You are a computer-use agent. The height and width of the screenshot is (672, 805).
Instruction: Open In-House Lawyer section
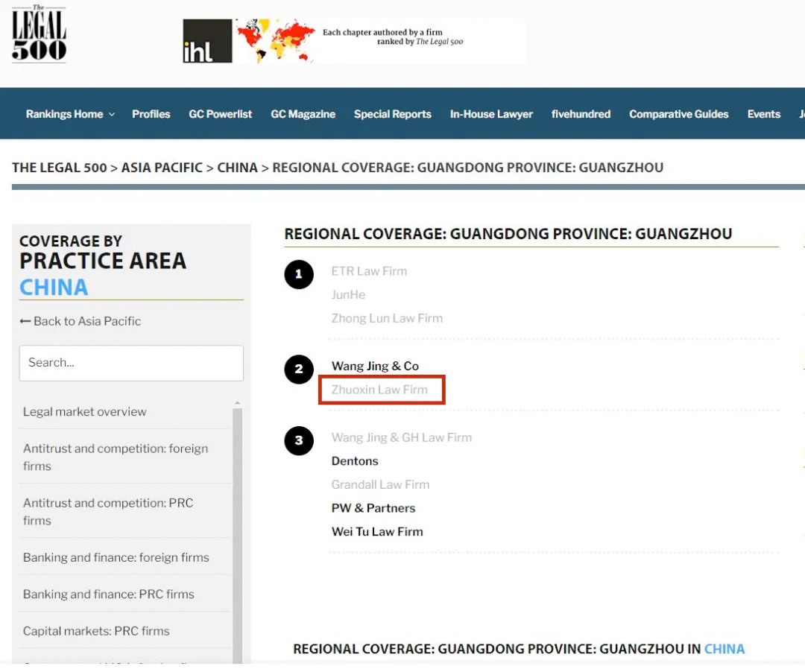tap(491, 114)
